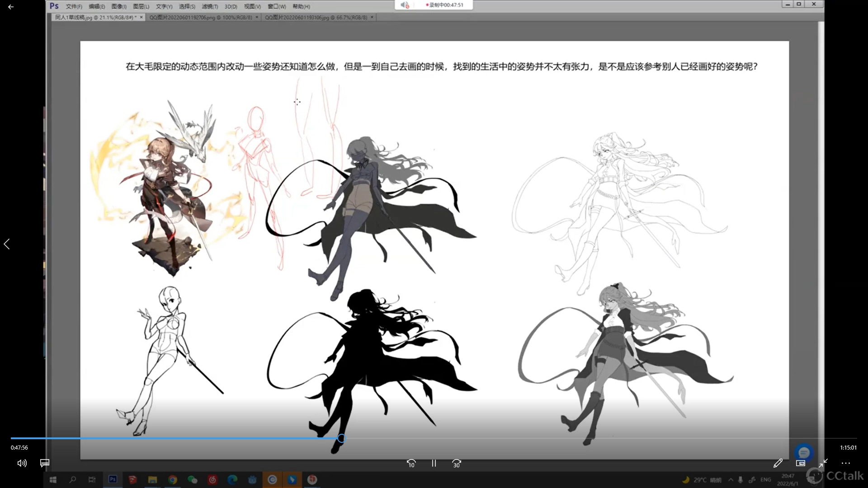Skip back 10 seconds

point(411,463)
